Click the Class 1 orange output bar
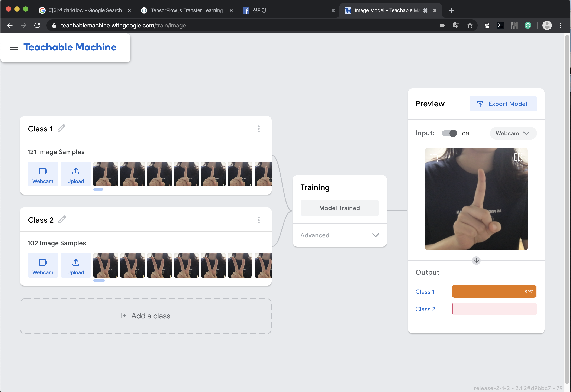Viewport: 571px width, 392px height. tap(494, 291)
